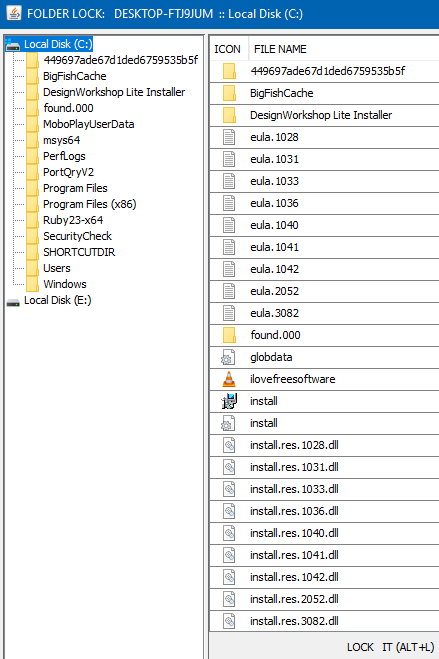Image resolution: width=439 pixels, height=659 pixels.
Task: Select MoboPlayUserData folder in tree
Action: click(89, 124)
